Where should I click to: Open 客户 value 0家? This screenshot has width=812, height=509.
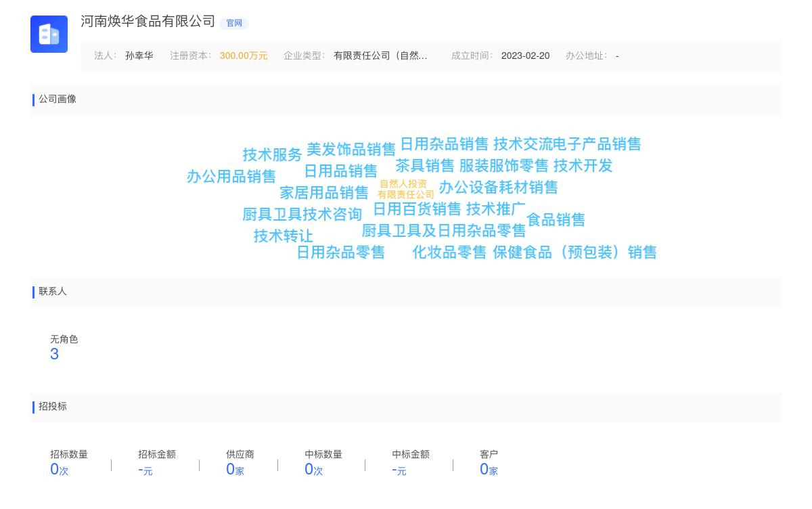[489, 469]
